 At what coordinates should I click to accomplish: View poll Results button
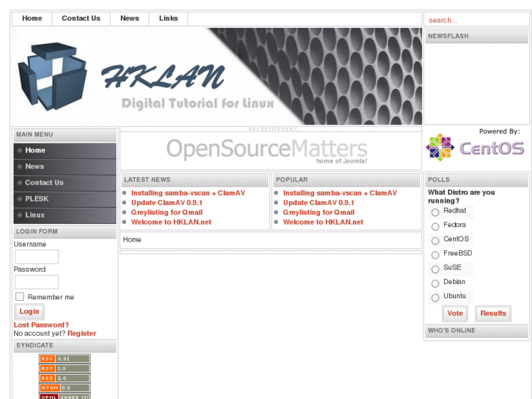click(x=493, y=313)
